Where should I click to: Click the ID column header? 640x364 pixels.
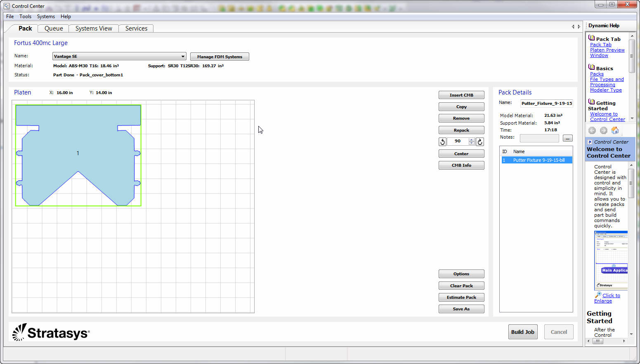(x=505, y=151)
